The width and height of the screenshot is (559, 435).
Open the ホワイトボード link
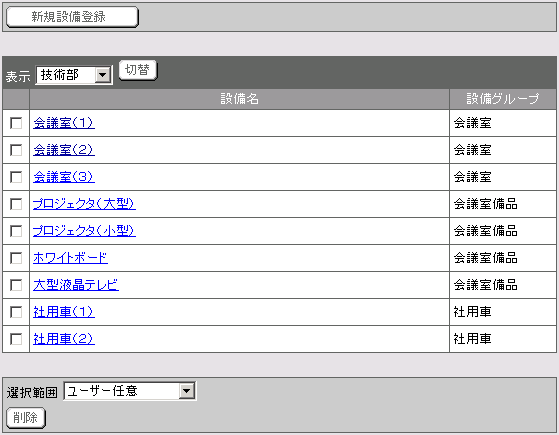(x=70, y=258)
